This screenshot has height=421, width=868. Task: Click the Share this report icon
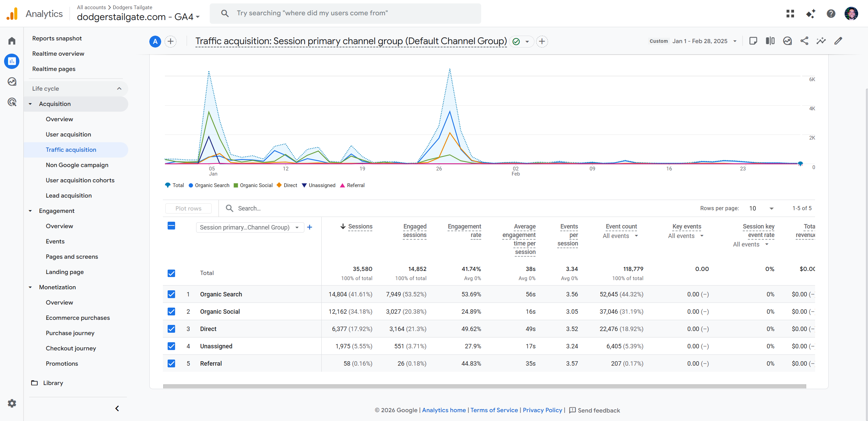(804, 41)
